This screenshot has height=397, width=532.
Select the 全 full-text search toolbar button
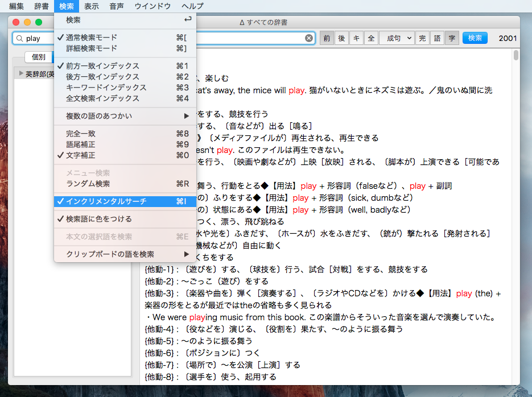[x=371, y=38]
